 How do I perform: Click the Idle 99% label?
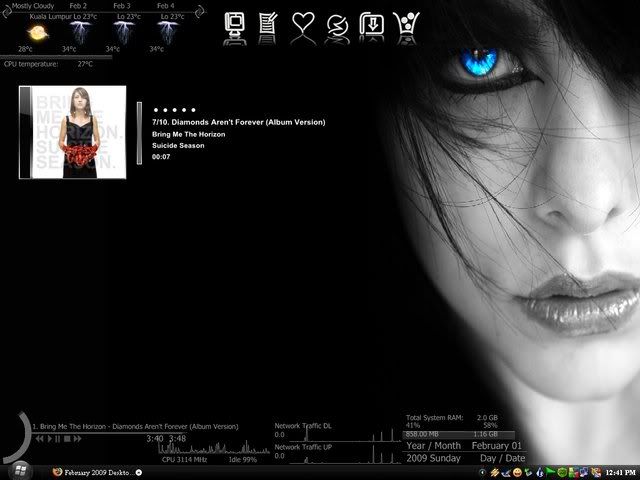pyautogui.click(x=243, y=460)
